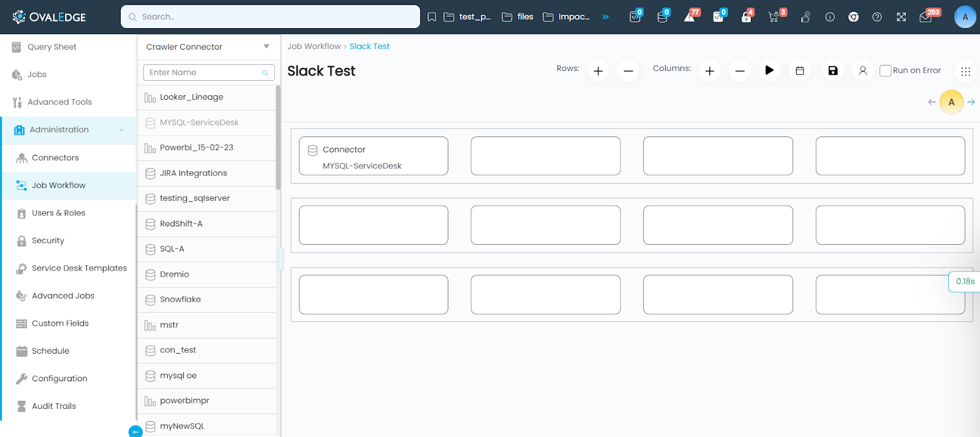Toggle fullscreen expand icon in header
The width and height of the screenshot is (980, 437).
tap(901, 17)
